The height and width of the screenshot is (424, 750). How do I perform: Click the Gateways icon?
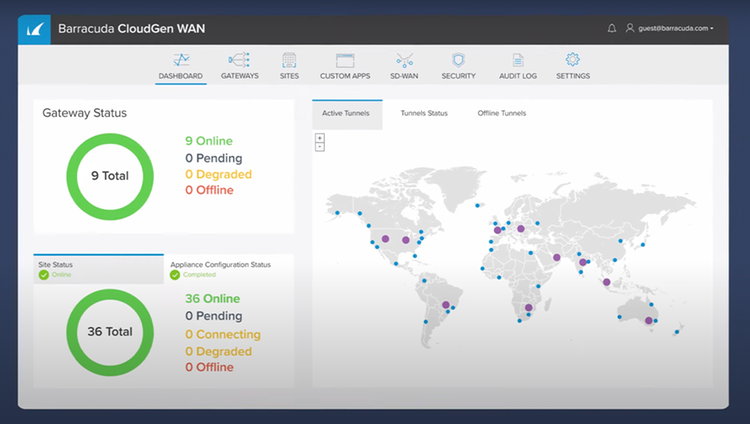click(239, 60)
